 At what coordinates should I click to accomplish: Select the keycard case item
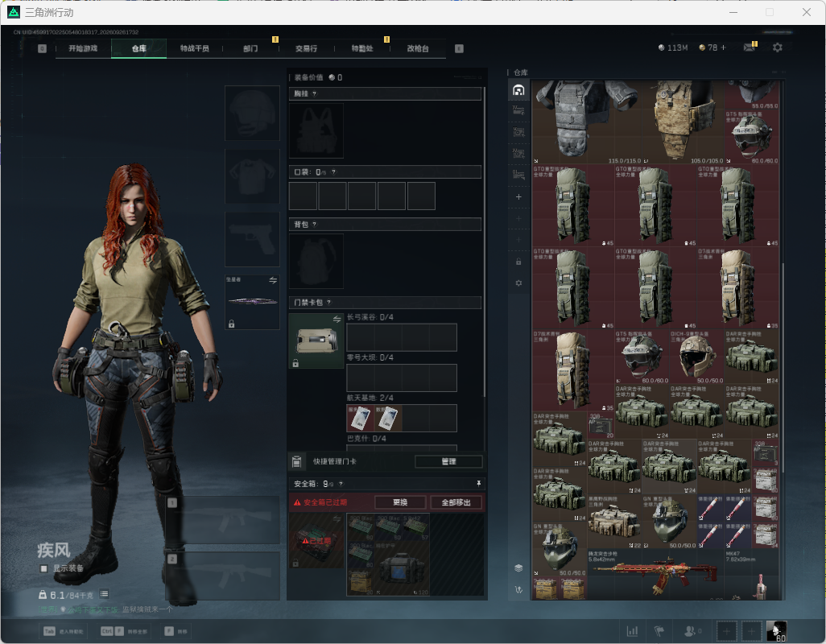(x=316, y=341)
